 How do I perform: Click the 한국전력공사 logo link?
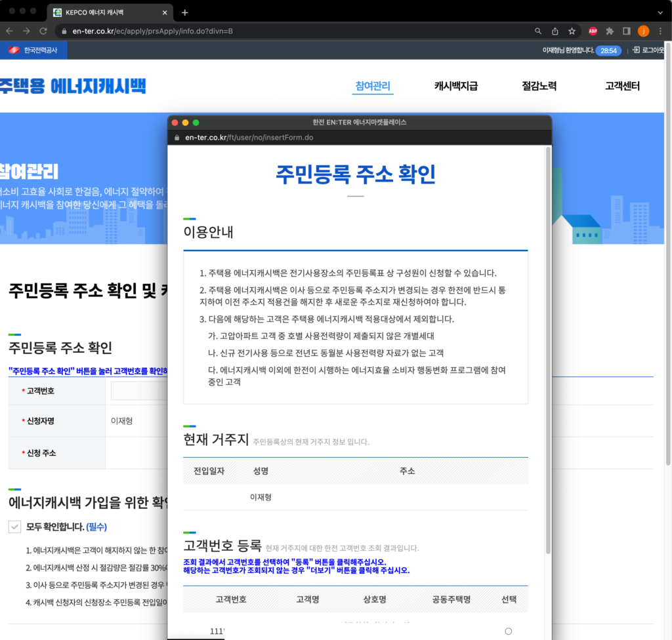[33, 50]
